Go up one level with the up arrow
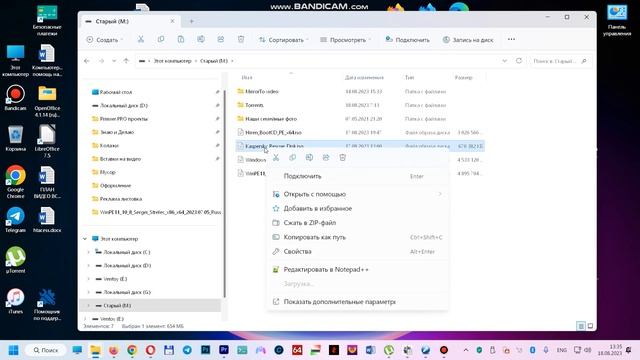This screenshot has width=640, height=360. [x=126, y=61]
